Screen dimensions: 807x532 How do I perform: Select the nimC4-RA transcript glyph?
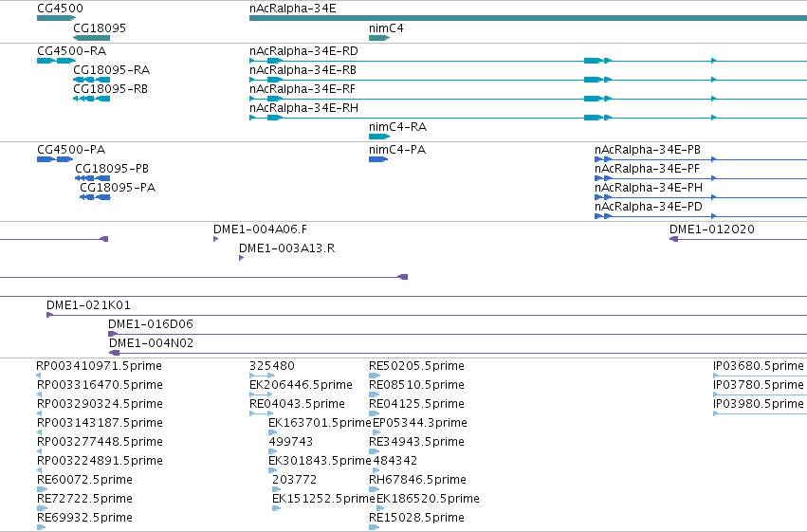(379, 137)
